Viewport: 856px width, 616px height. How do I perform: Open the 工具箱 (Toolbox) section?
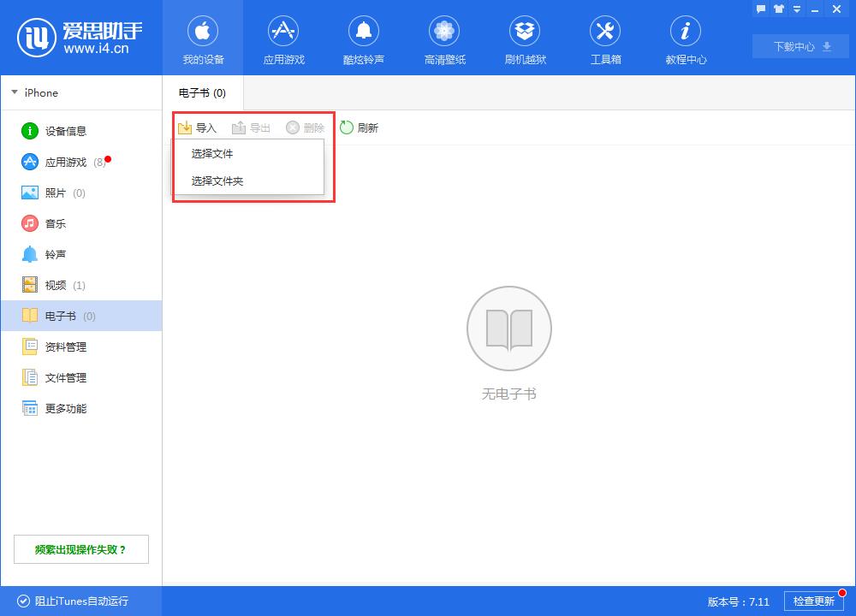pyautogui.click(x=605, y=38)
